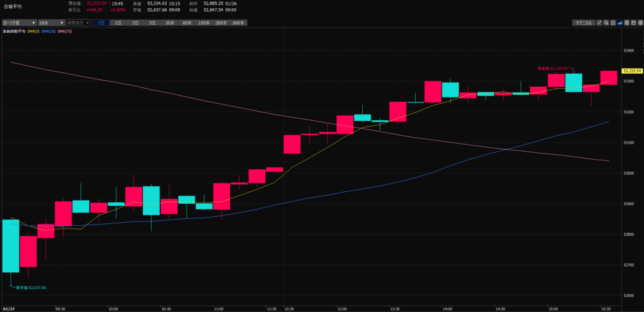Show 600本 bars on the chart

(x=238, y=23)
